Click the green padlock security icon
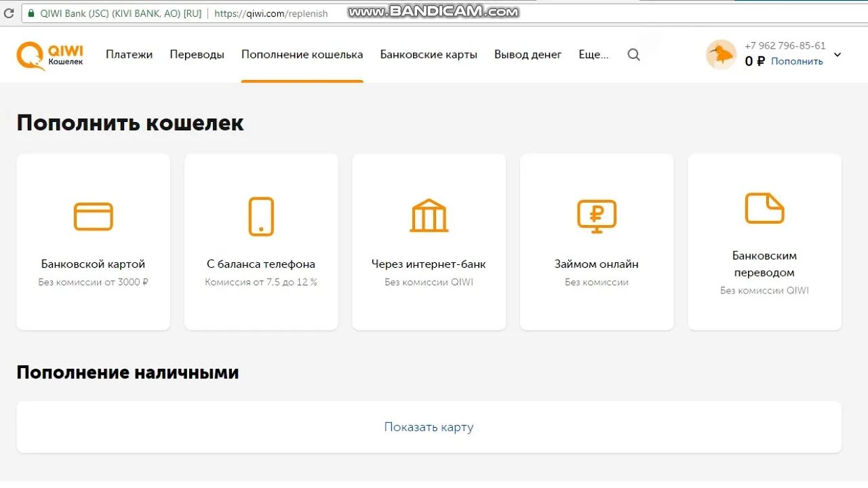 click(x=31, y=13)
